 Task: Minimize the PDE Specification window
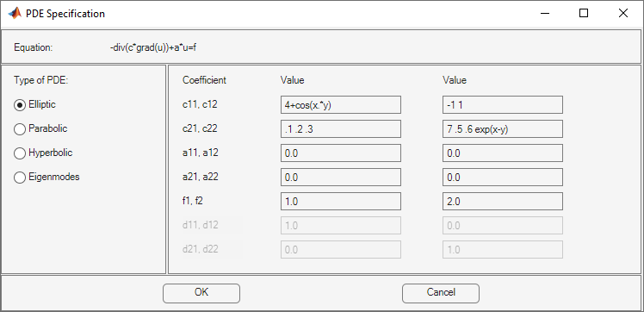coord(545,14)
